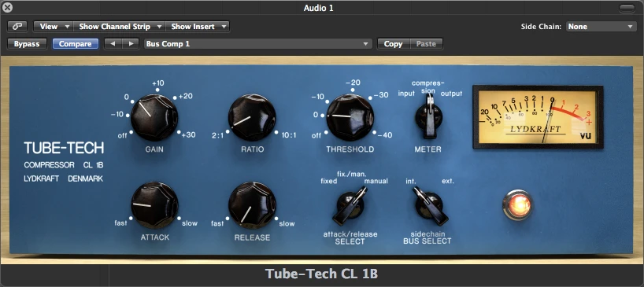Toggle the Compare button
644x287 pixels.
(x=75, y=44)
